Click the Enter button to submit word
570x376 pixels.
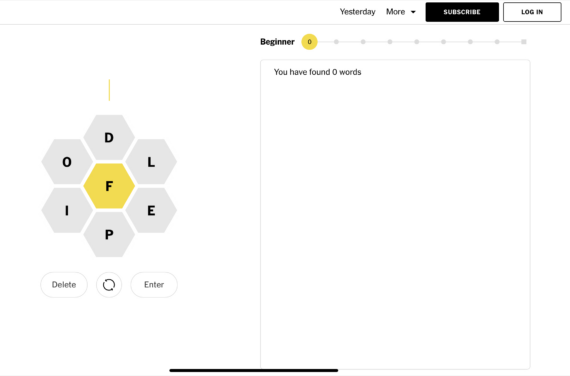click(154, 285)
